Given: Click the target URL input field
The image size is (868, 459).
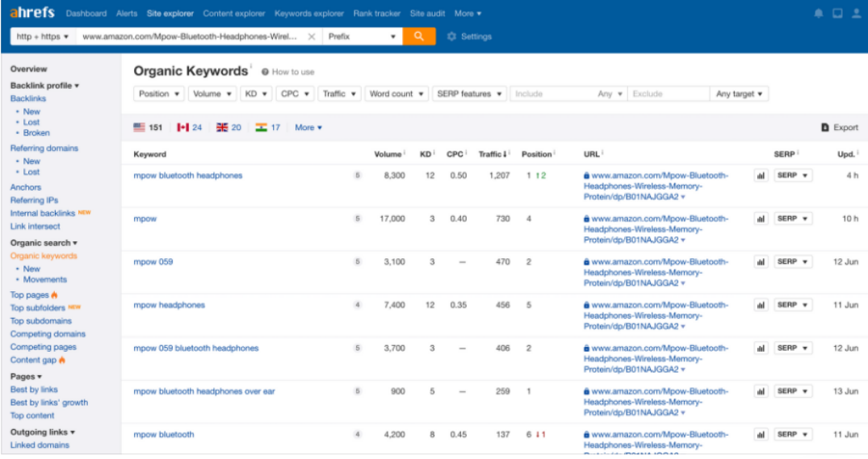Looking at the screenshot, I should point(190,36).
